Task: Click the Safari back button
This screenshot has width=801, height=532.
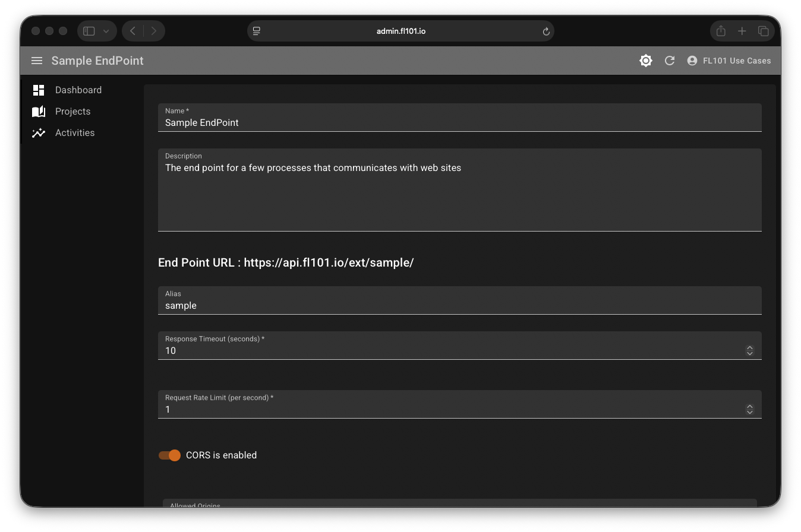Action: pyautogui.click(x=133, y=31)
